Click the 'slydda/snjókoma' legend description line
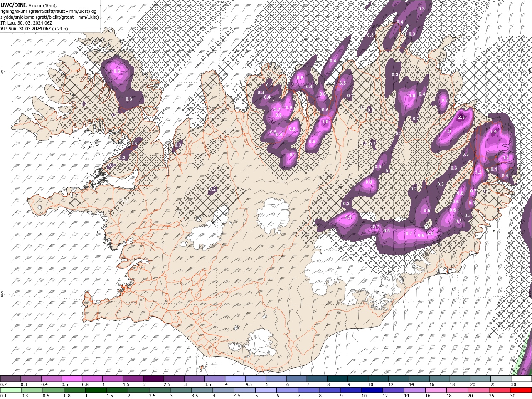This screenshot has height=399, width=532. coord(49,17)
